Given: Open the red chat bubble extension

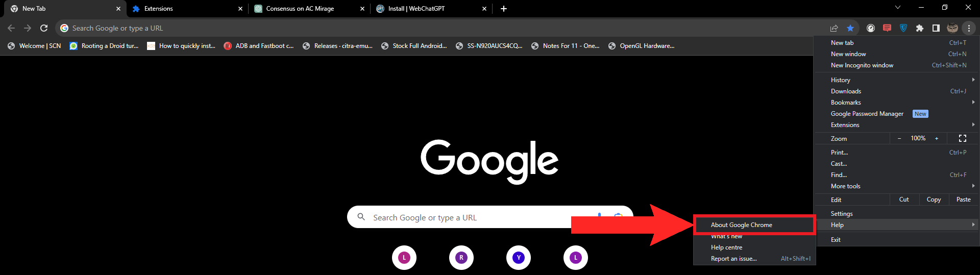Looking at the screenshot, I should pyautogui.click(x=887, y=28).
